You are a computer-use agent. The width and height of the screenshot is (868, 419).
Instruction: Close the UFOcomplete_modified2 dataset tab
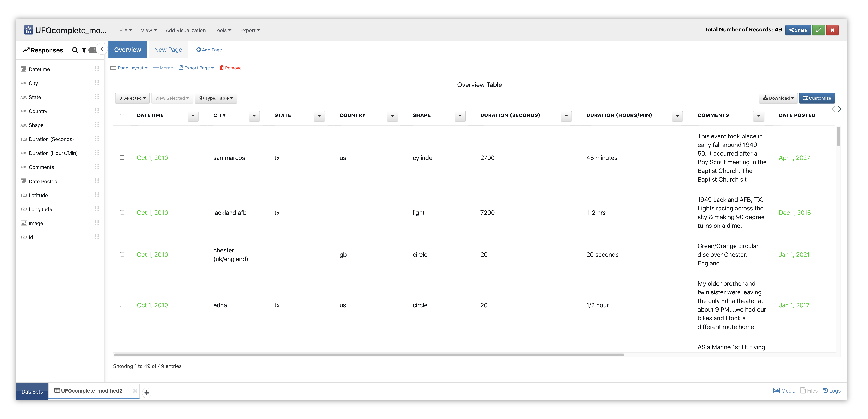point(135,391)
